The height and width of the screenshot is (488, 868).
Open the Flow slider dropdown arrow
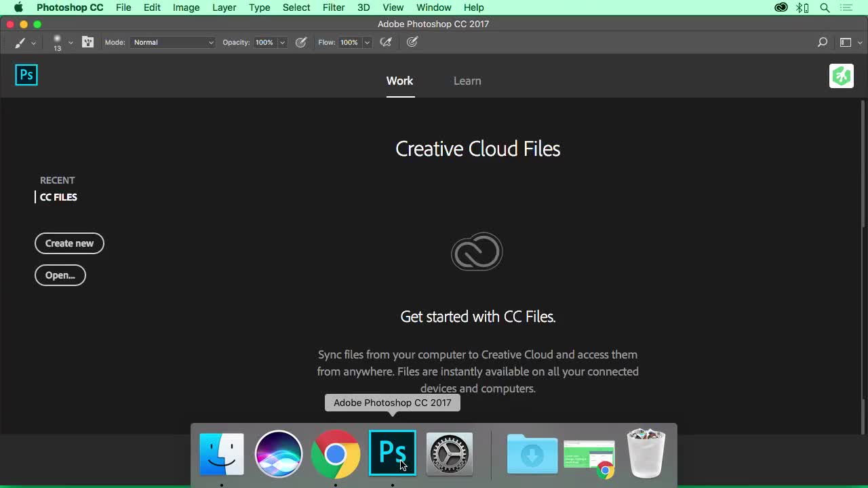(367, 43)
